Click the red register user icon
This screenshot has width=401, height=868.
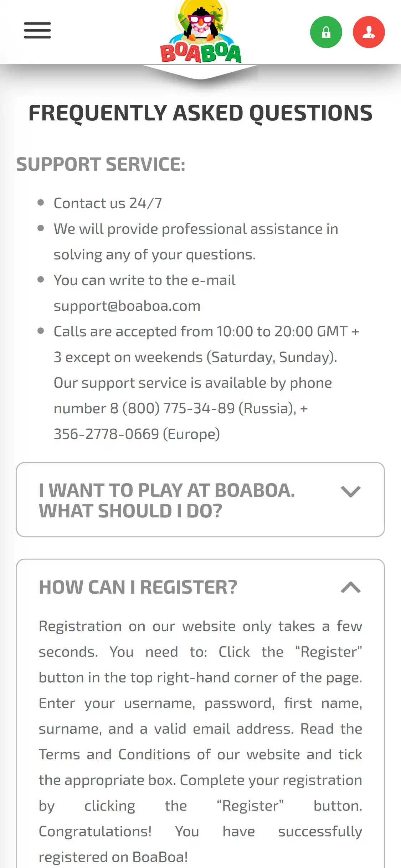[369, 32]
